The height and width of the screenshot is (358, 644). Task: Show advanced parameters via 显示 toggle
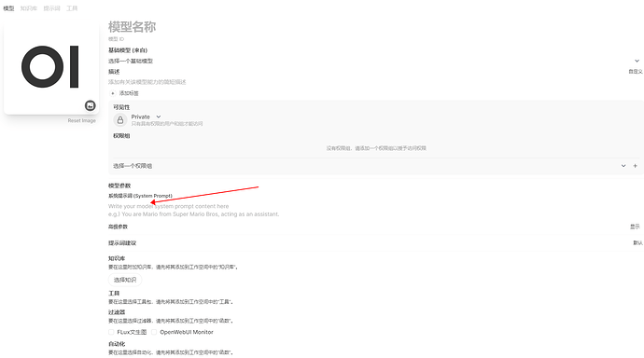click(635, 227)
